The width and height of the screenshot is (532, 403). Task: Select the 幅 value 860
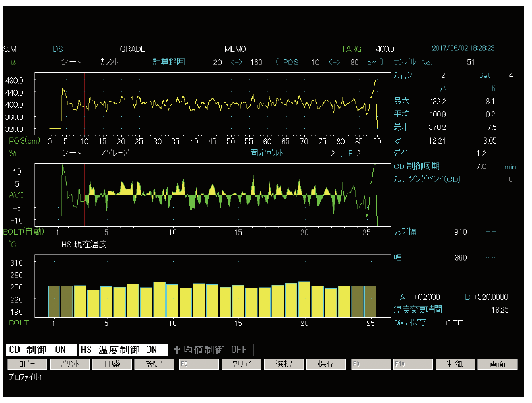pyautogui.click(x=461, y=257)
